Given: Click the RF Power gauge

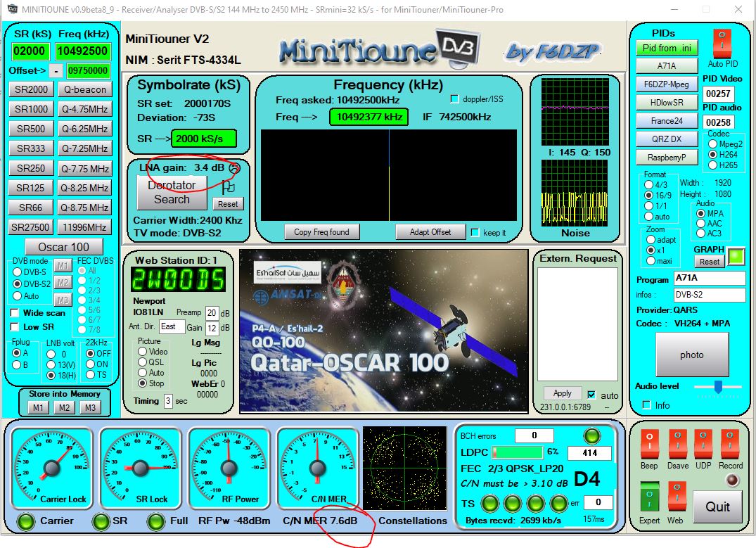Looking at the screenshot, I should [229, 468].
